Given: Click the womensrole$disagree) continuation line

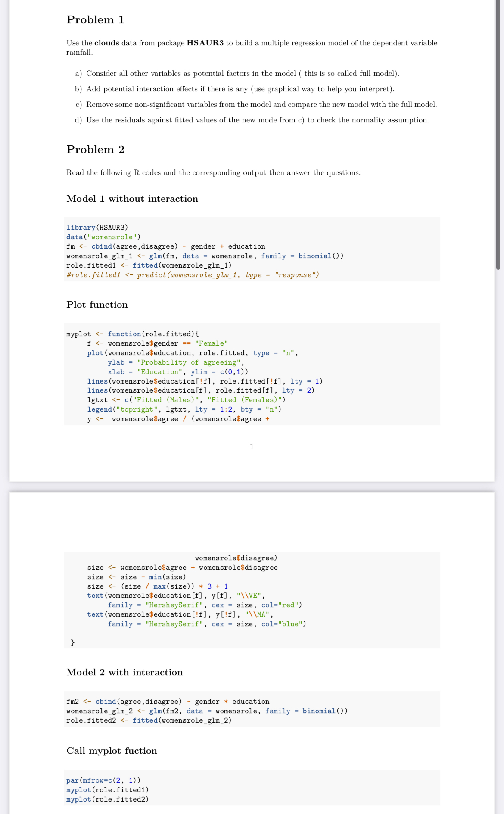Looking at the screenshot, I should point(236,558).
